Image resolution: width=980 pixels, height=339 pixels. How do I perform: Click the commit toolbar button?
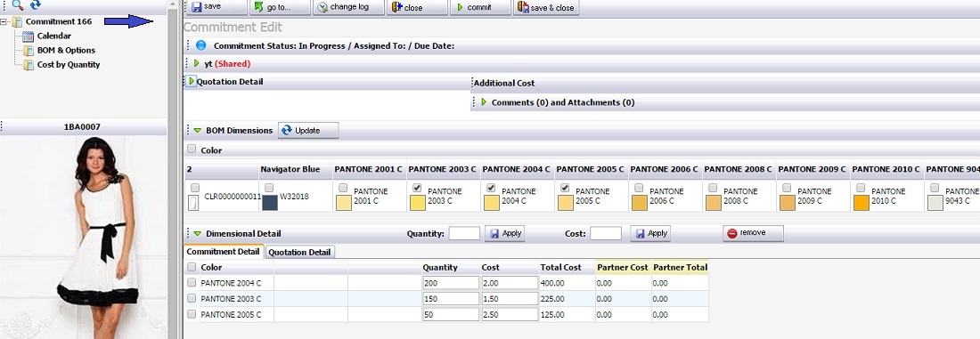click(x=480, y=7)
